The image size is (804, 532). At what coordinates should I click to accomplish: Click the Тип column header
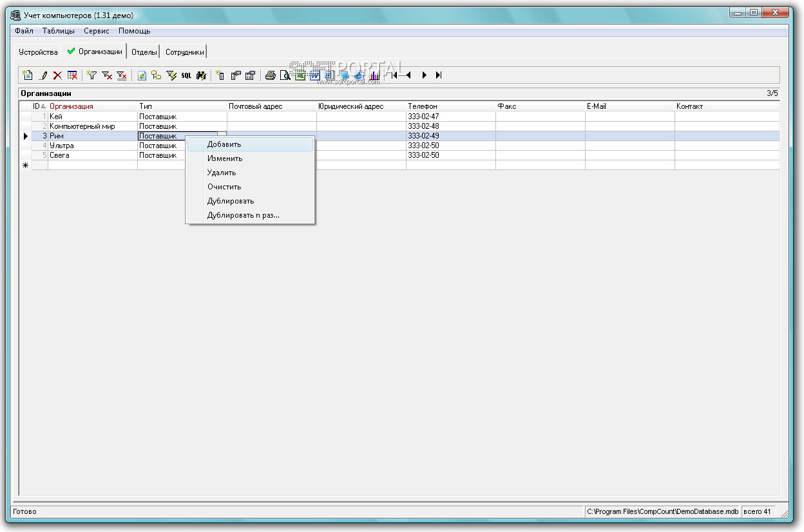point(182,106)
